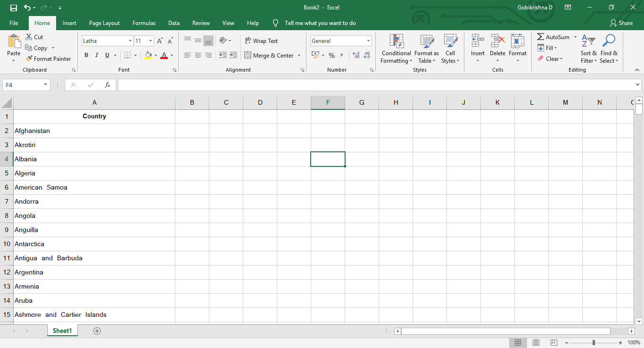Open the General number format dropdown
The height and width of the screenshot is (348, 644).
click(x=368, y=41)
